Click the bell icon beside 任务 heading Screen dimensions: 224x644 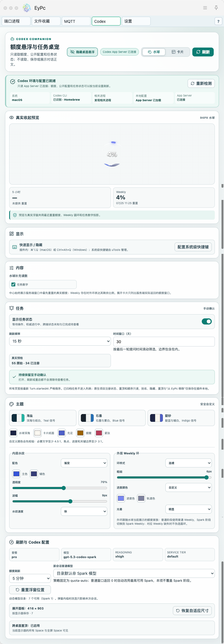[x=11, y=308]
